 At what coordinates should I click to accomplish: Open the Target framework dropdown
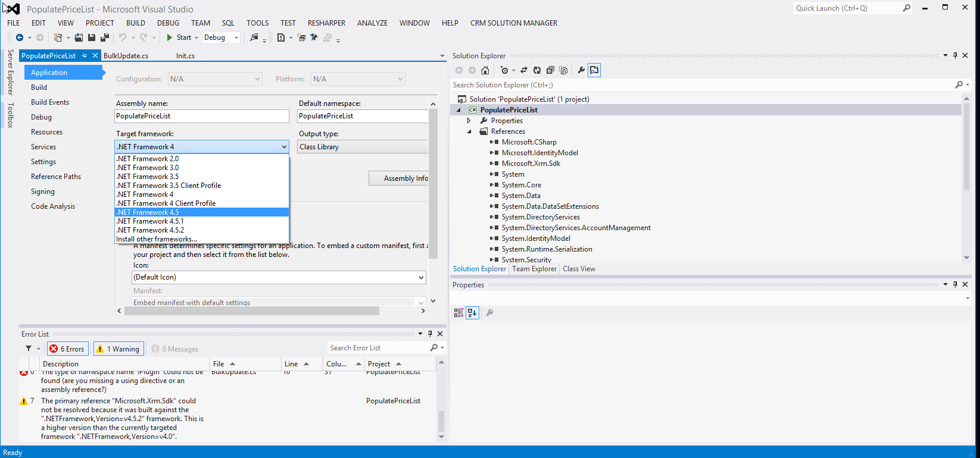202,146
